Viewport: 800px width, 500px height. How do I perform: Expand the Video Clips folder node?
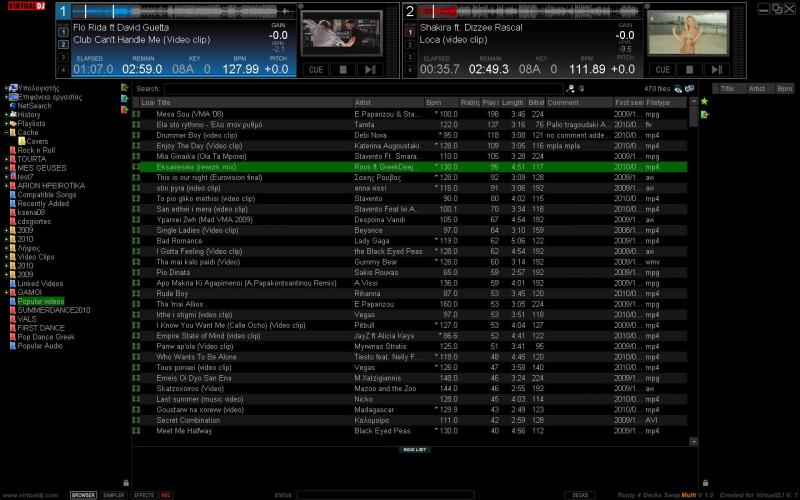click(6, 257)
